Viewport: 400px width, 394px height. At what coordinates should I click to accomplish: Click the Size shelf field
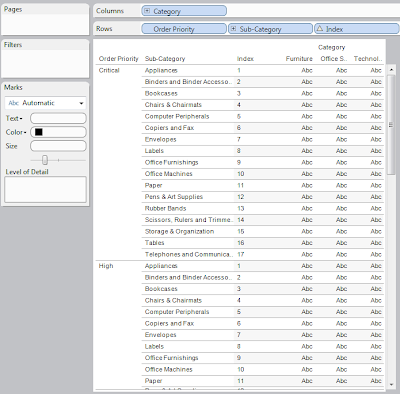click(x=58, y=146)
